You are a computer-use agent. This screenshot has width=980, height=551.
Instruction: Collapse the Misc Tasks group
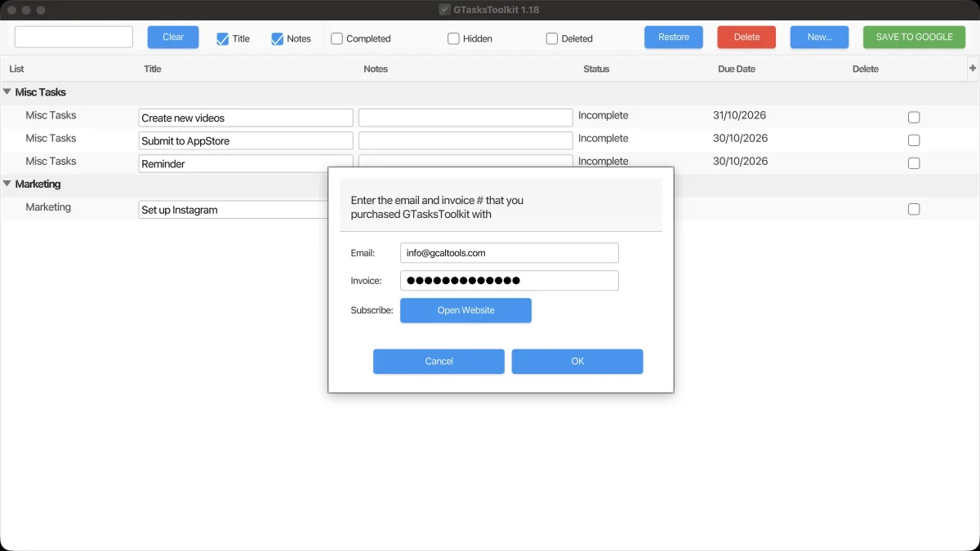click(x=7, y=92)
